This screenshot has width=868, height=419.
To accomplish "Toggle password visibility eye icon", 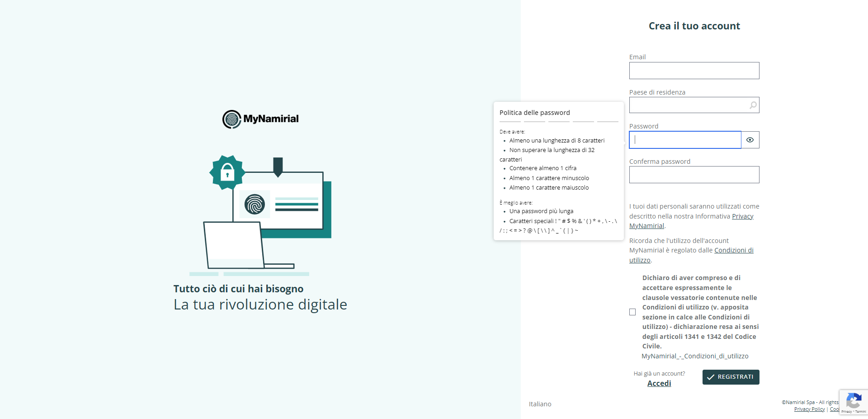I will coord(750,140).
